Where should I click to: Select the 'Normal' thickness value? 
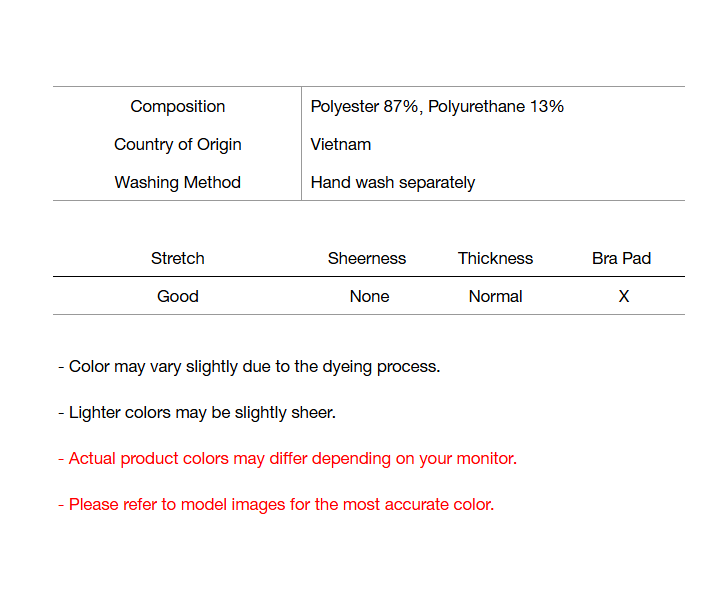(x=496, y=296)
